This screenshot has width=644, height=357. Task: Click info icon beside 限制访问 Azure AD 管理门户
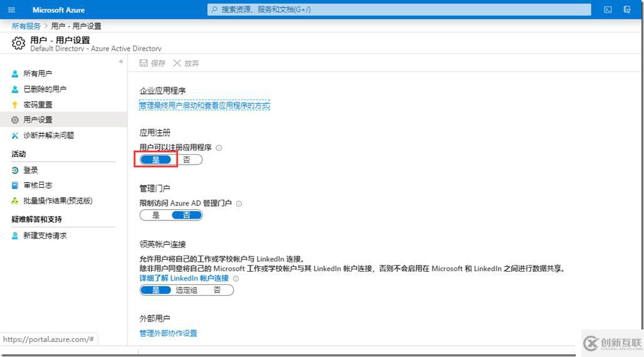coord(239,204)
